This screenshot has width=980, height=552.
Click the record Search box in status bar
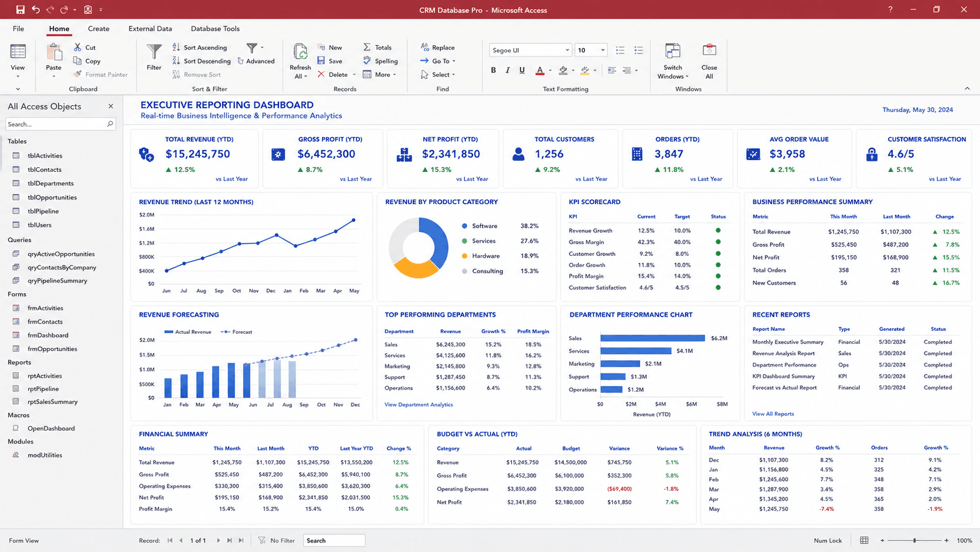pos(334,540)
